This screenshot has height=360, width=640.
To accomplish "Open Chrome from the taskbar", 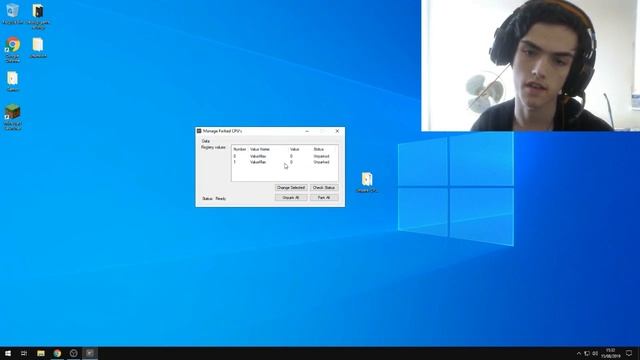I will (57, 353).
